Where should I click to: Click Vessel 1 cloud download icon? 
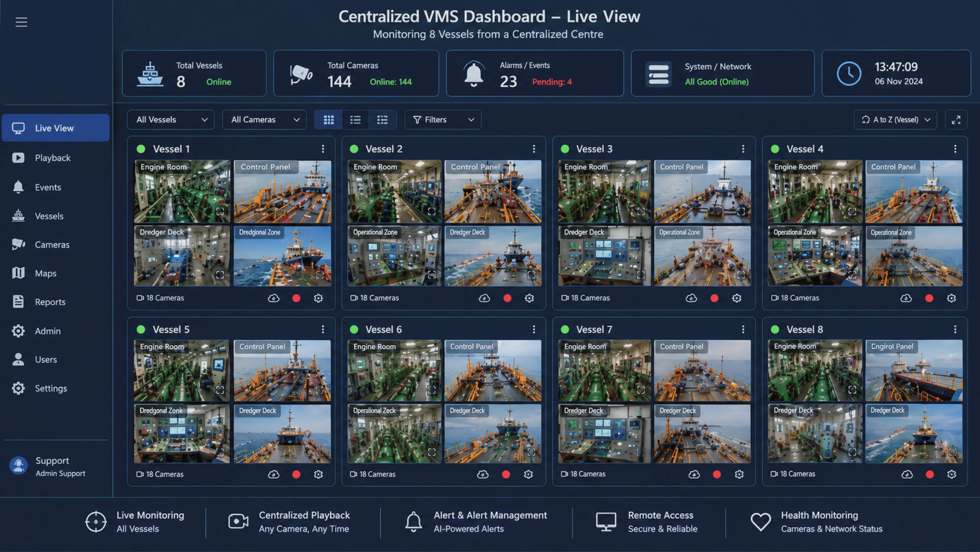coord(273,298)
